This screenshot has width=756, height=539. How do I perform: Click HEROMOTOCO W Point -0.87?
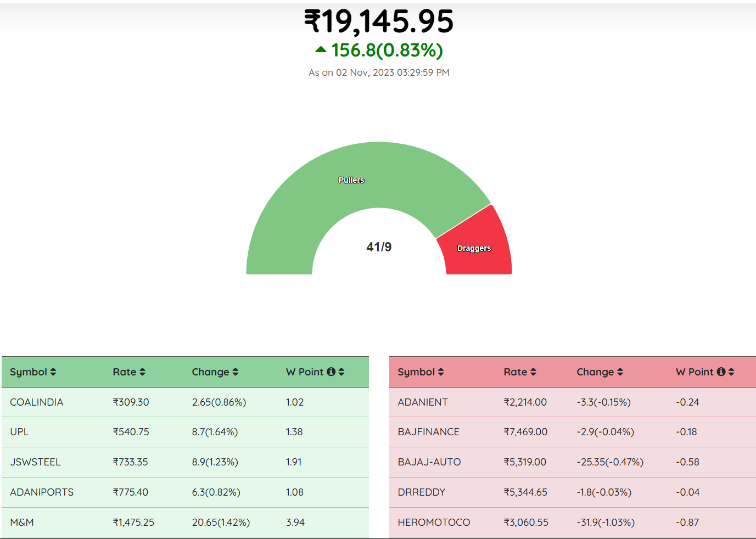point(687,523)
